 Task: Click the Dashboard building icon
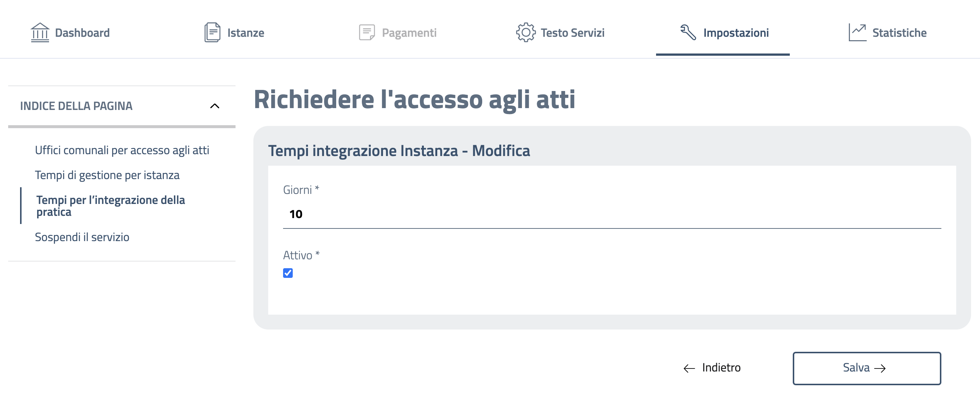coord(40,32)
